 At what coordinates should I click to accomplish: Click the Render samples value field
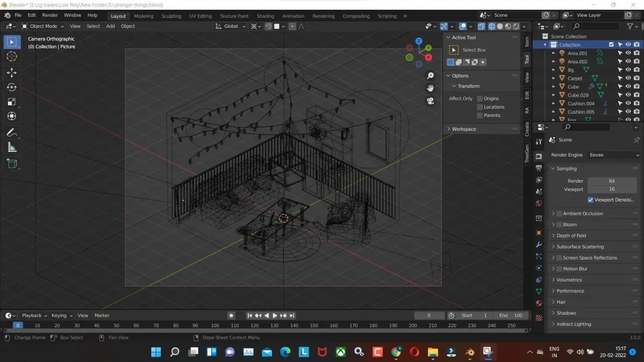[612, 181]
